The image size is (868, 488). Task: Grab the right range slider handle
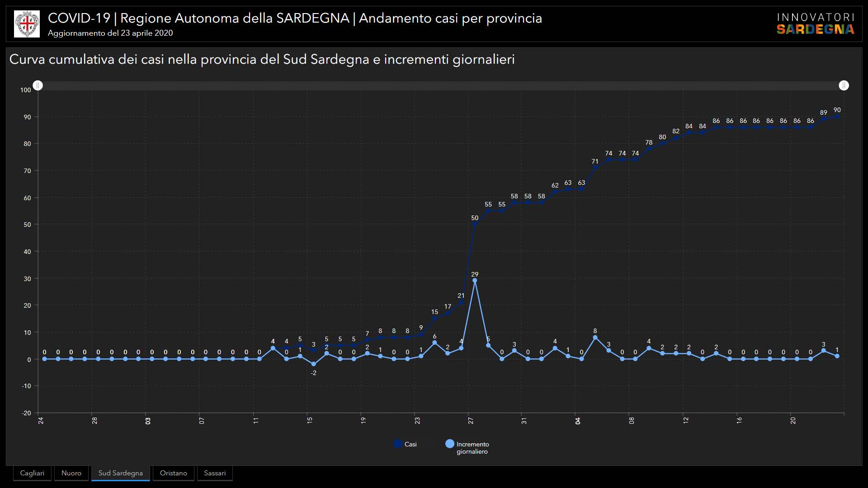844,85
